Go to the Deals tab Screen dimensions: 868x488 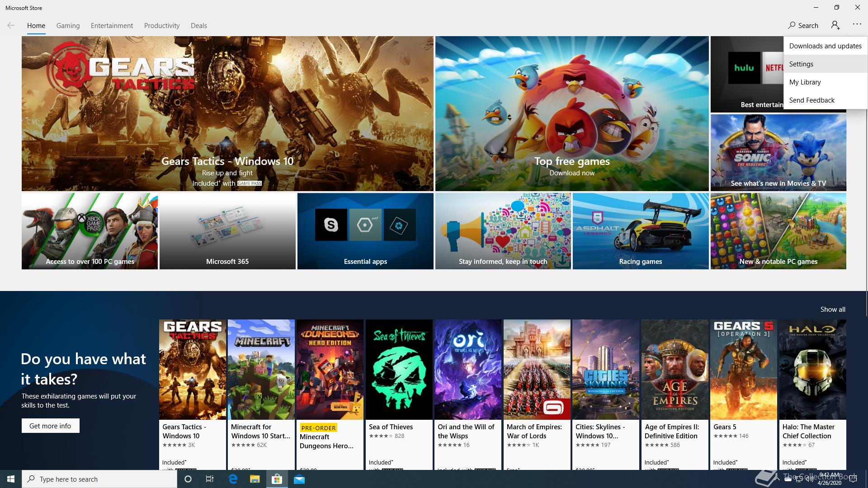[x=199, y=26]
